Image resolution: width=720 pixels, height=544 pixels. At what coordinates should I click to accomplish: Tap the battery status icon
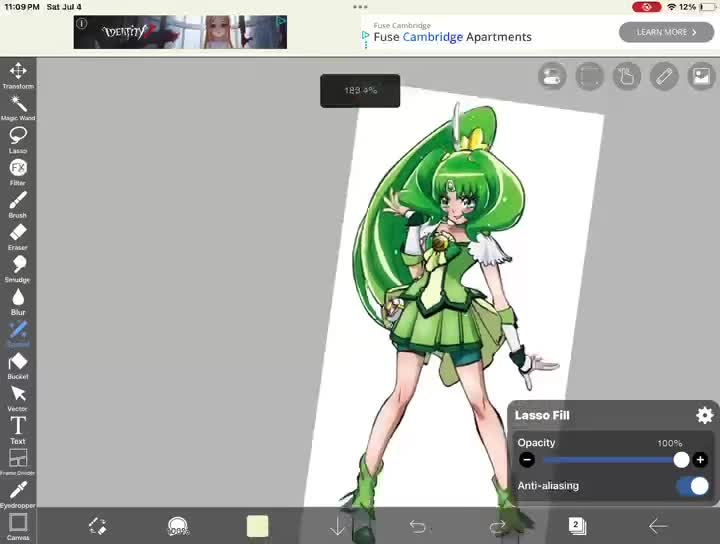(x=708, y=7)
